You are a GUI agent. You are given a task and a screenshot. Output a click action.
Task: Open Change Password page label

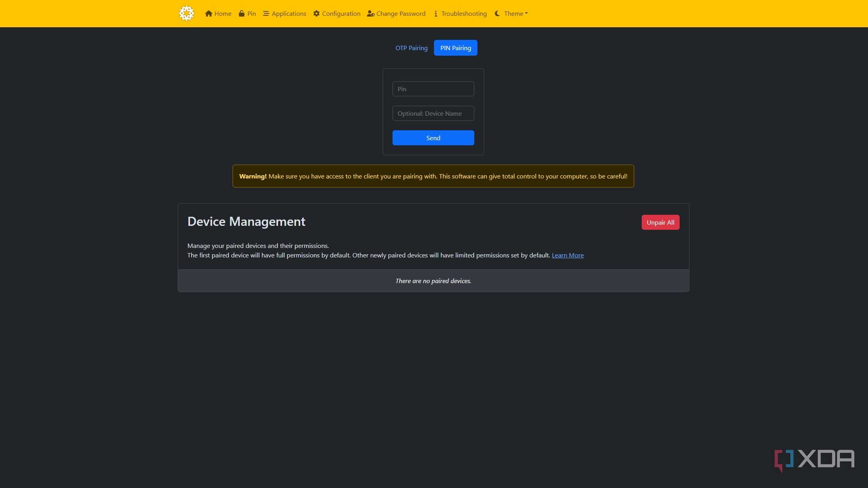401,13
